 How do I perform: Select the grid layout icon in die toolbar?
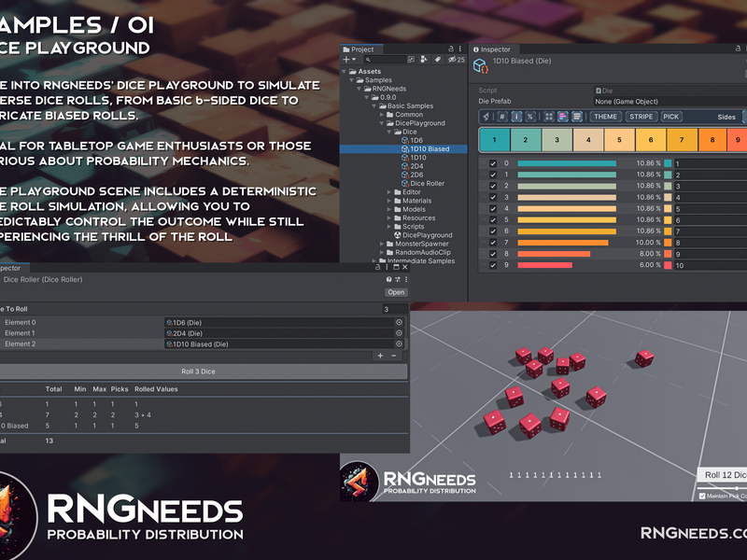[549, 117]
